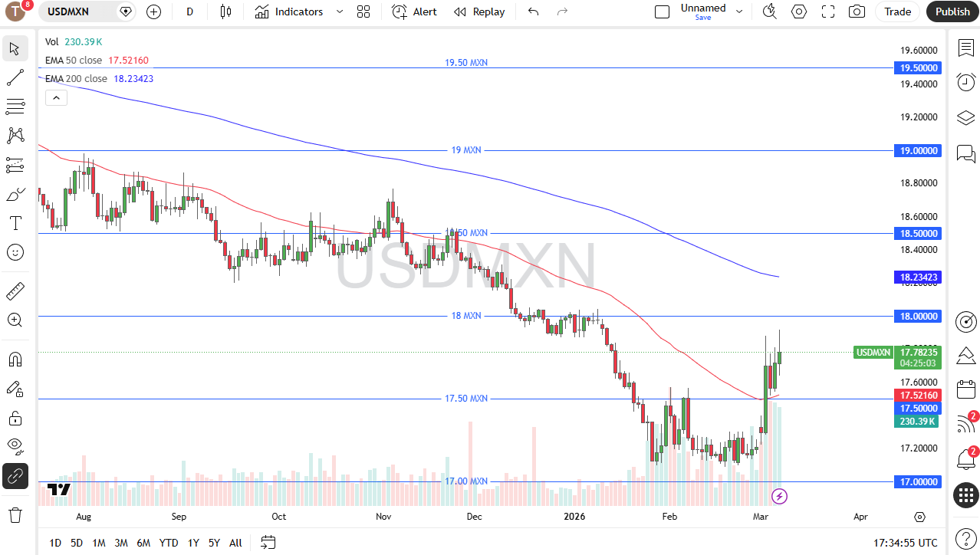Toggle magnet mode for drawings
Screen dimensions: 980x555
[x=15, y=359]
